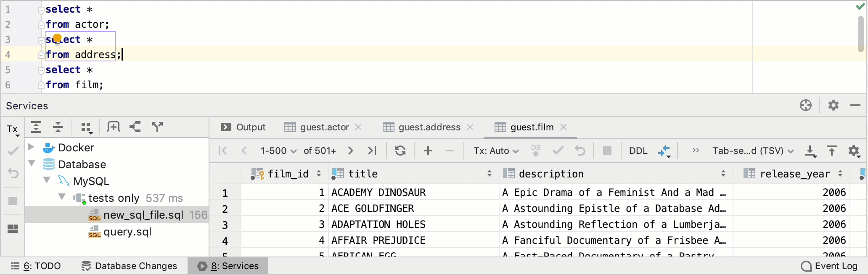Toggle sort on the title column
868x275 pixels.
click(489, 174)
